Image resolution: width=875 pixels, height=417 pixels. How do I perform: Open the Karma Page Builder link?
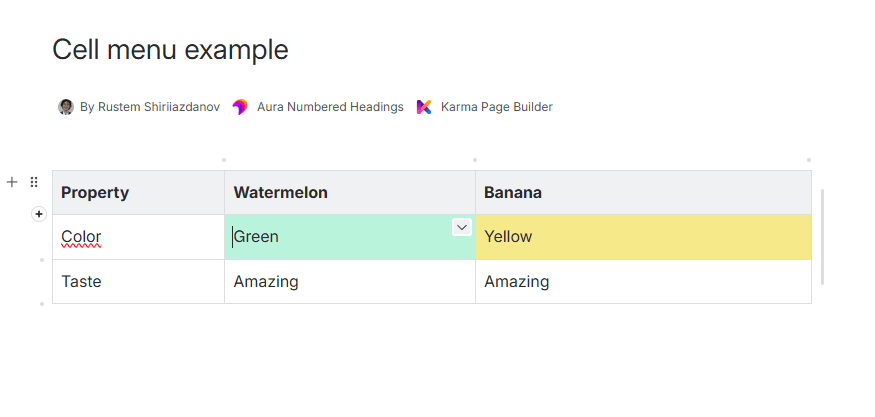pyautogui.click(x=496, y=107)
